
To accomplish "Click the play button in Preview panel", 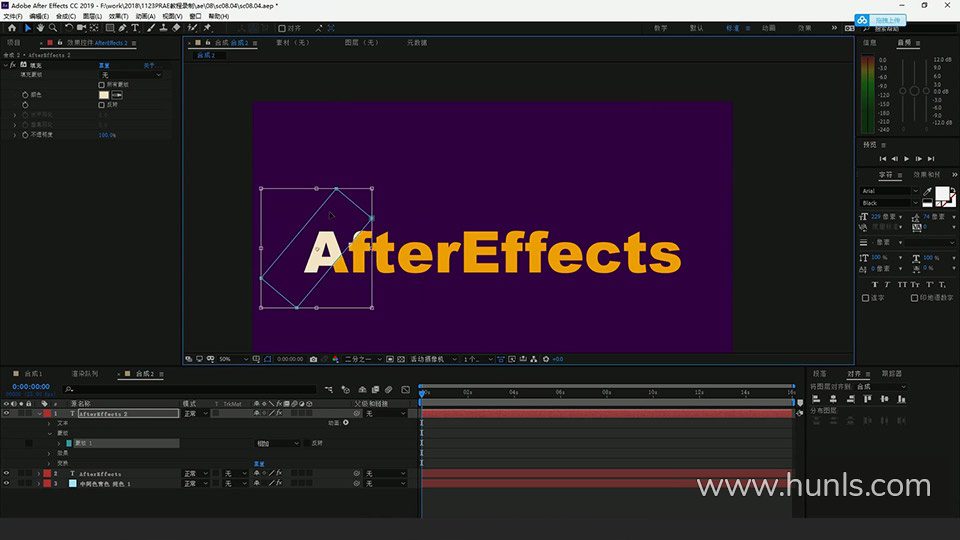I will (907, 159).
